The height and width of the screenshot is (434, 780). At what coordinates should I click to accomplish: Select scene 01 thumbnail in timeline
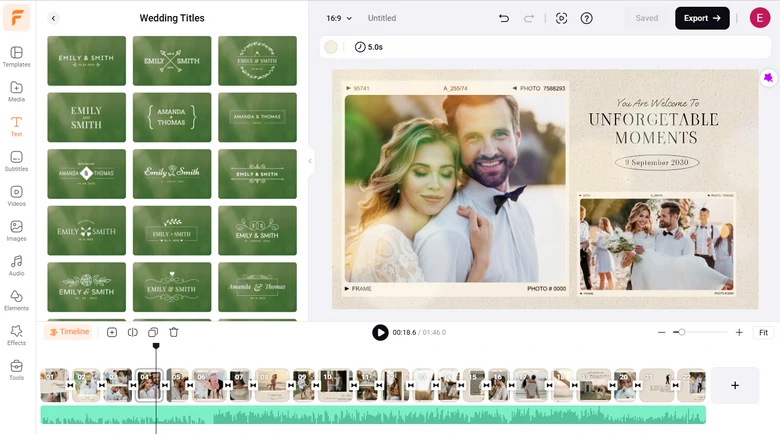coord(54,385)
